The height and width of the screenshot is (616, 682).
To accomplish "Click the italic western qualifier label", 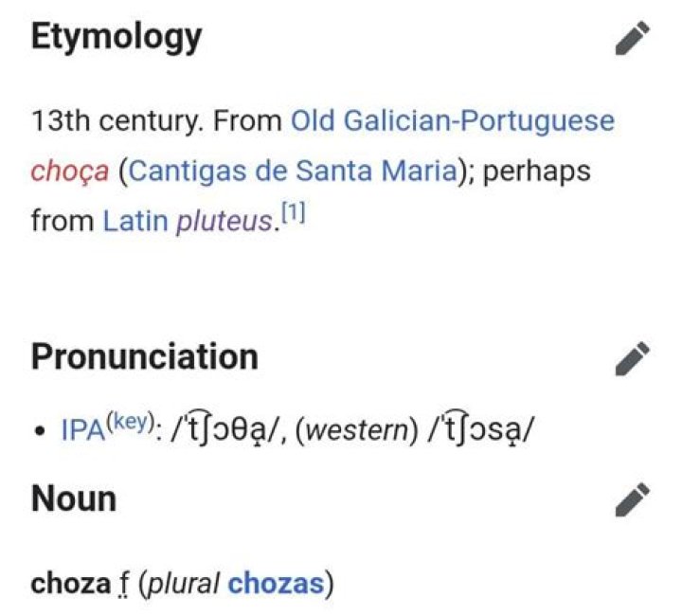I will [357, 430].
